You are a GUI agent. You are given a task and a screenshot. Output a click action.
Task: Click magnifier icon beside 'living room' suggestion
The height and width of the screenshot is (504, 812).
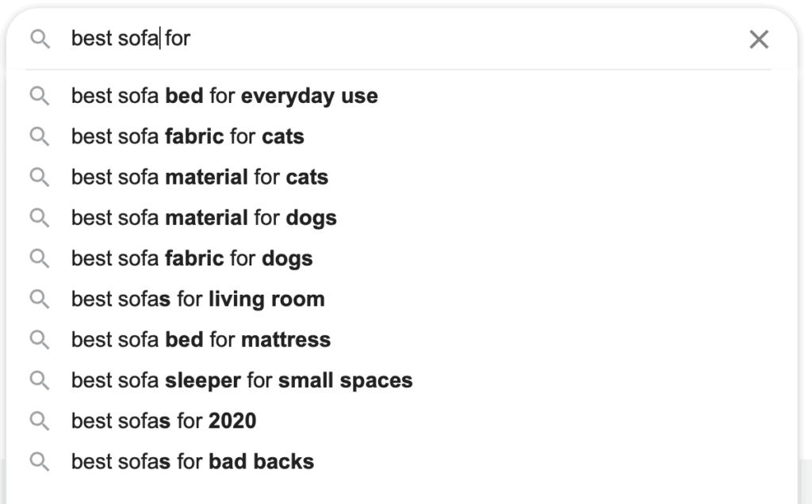coord(40,300)
